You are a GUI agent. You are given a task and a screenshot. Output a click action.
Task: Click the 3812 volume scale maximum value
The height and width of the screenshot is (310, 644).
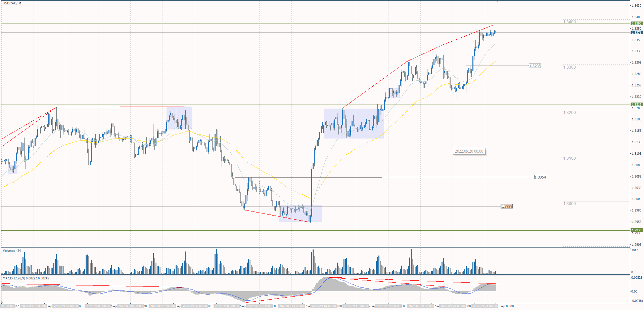635,250
